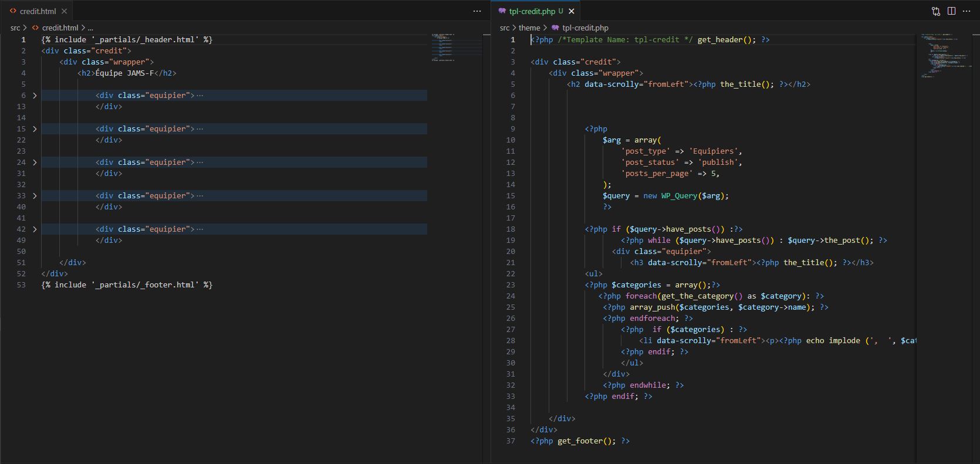The image size is (980, 464).
Task: Click line number 37 in the right editor
Action: pyautogui.click(x=511, y=441)
